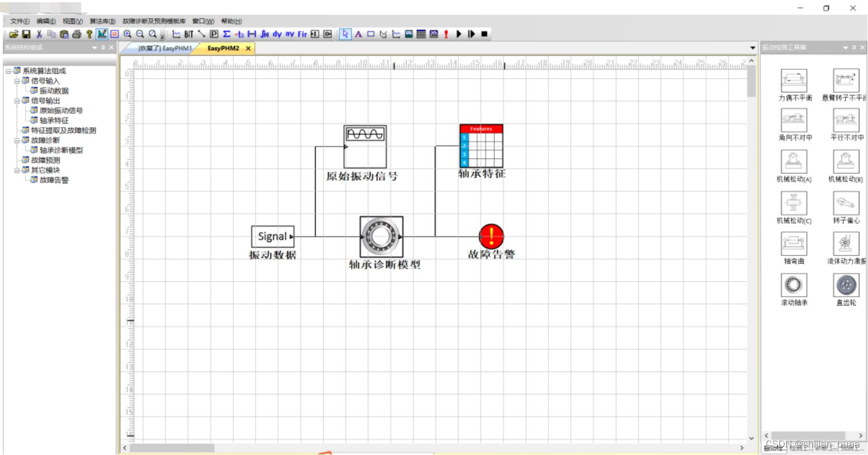This screenshot has height=455, width=868.
Task: Collapse the 故障诊断 tree branch
Action: pyautogui.click(x=18, y=140)
